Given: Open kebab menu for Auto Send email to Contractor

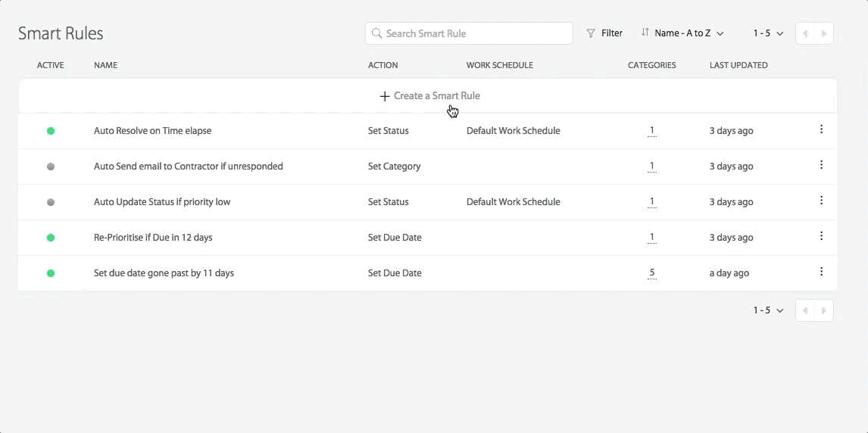Looking at the screenshot, I should (821, 165).
